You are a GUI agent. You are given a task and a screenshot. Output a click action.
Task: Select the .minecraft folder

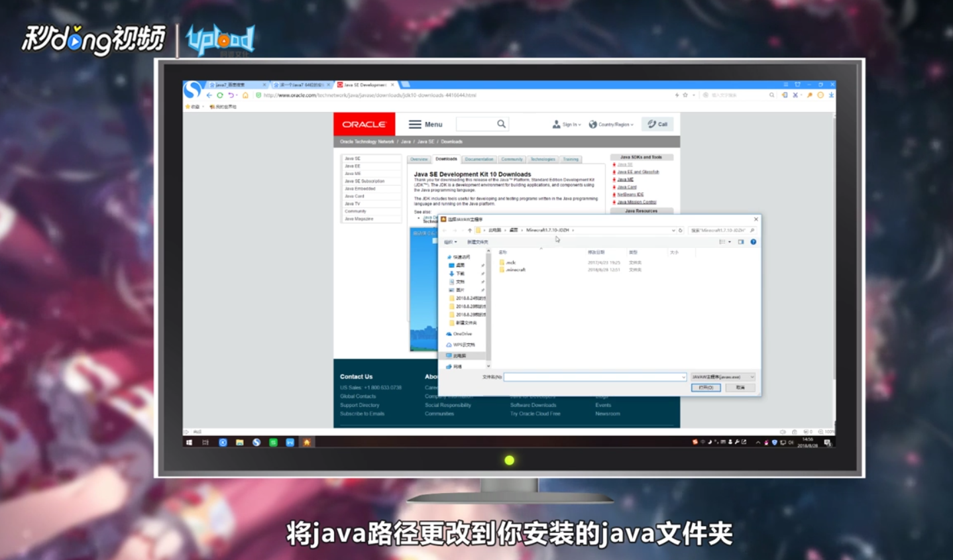(x=513, y=270)
